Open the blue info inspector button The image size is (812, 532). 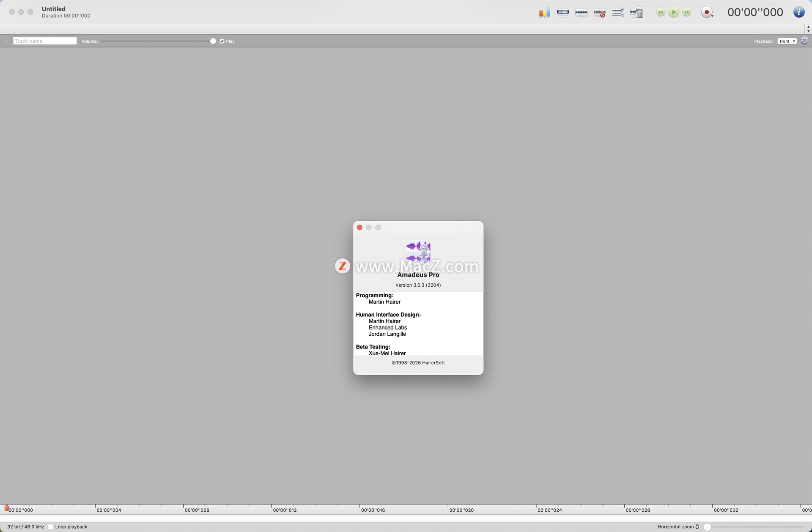click(x=799, y=12)
